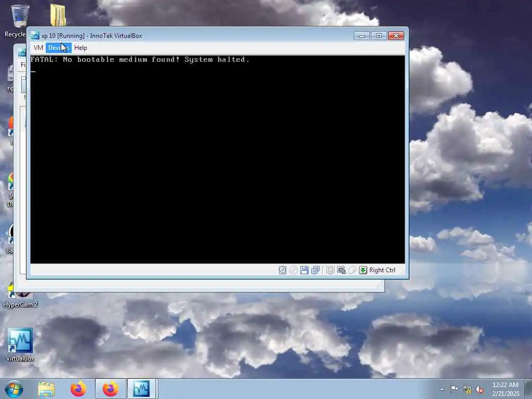Open Windows Explorer from the taskbar
532x399 pixels.
(46, 389)
